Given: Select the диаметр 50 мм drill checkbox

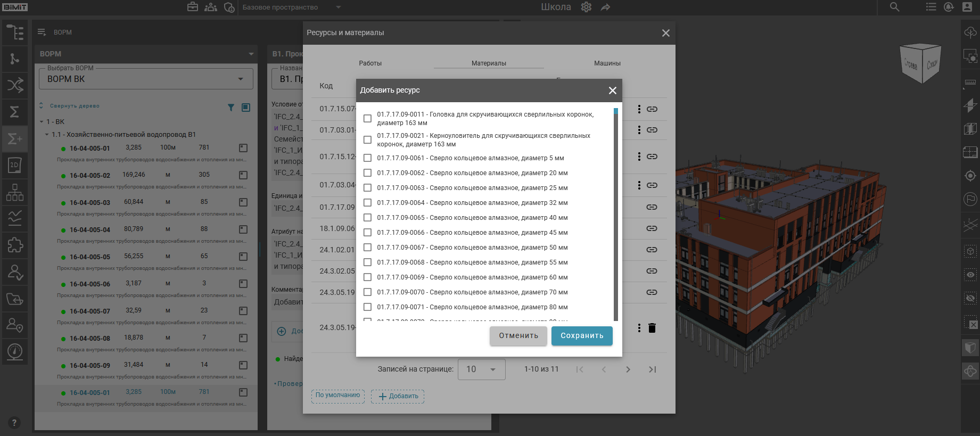Looking at the screenshot, I should (367, 248).
